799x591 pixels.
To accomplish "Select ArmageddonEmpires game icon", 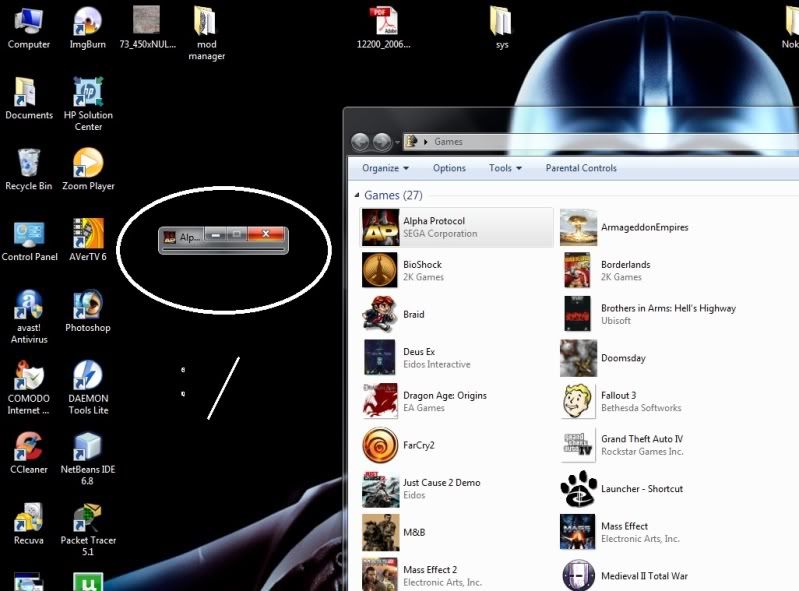I will 578,227.
